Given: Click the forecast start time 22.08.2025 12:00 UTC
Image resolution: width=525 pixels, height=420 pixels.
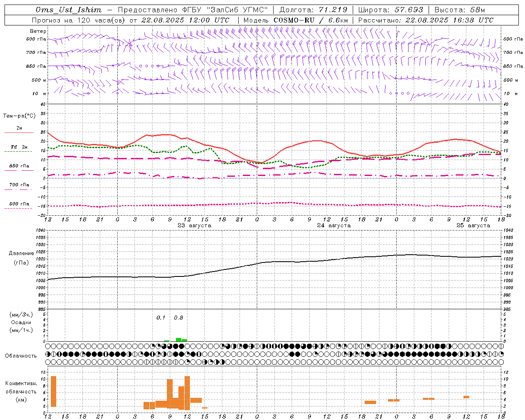Looking at the screenshot, I should pyautogui.click(x=185, y=20).
